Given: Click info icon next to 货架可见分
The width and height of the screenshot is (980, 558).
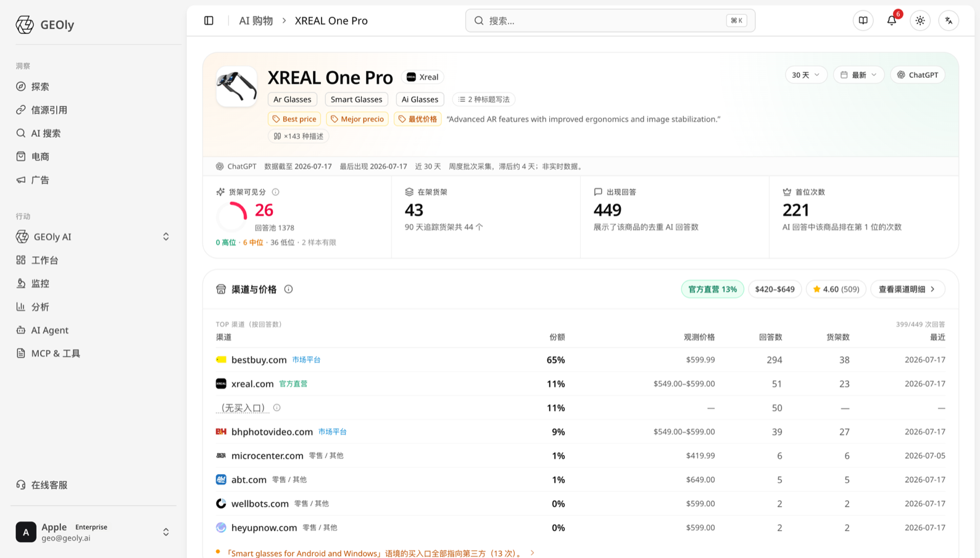Looking at the screenshot, I should [276, 192].
